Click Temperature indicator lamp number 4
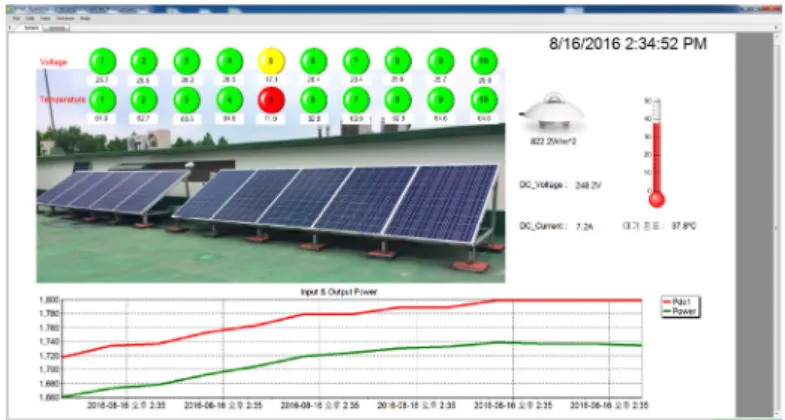The width and height of the screenshot is (785, 420). (x=230, y=100)
